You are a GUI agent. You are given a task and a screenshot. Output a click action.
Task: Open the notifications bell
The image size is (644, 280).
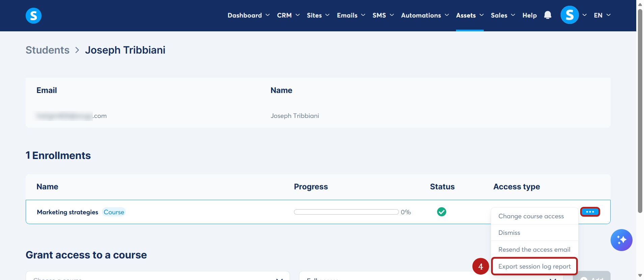coord(548,15)
